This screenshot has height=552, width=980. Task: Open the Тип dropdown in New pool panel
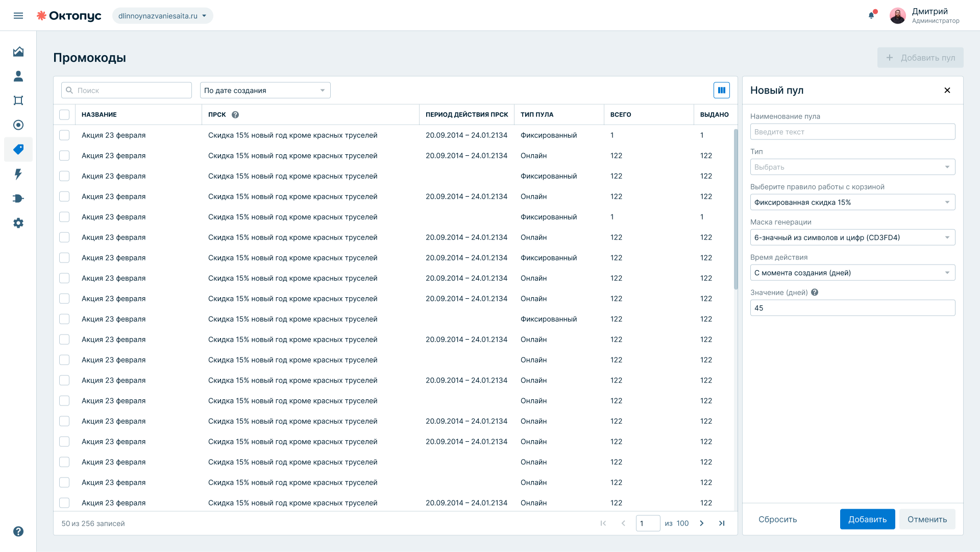[x=853, y=167]
